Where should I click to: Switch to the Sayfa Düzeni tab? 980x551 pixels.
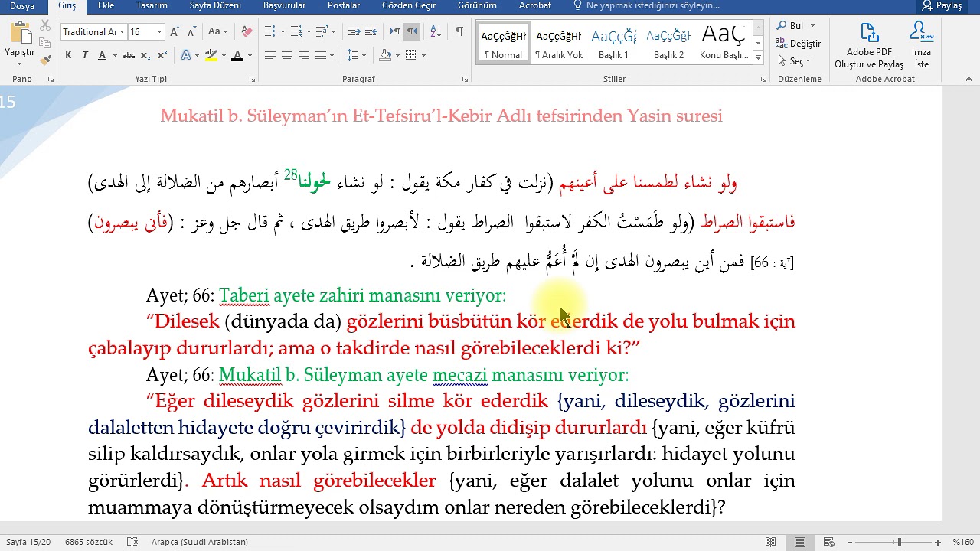click(x=215, y=5)
